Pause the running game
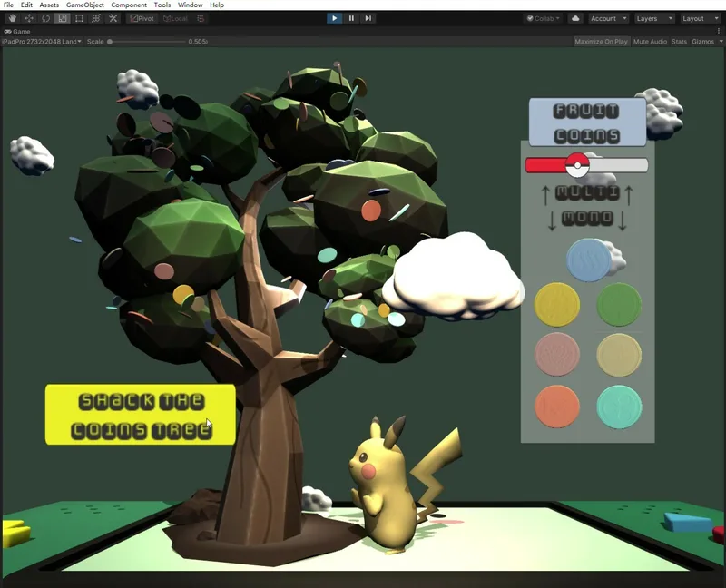Image resolution: width=726 pixels, height=588 pixels. coord(351,18)
